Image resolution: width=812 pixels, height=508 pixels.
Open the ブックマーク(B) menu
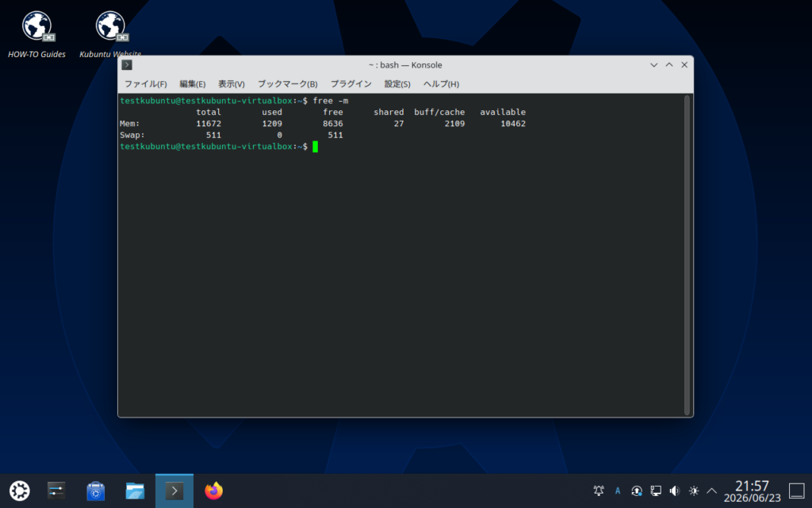coord(287,84)
